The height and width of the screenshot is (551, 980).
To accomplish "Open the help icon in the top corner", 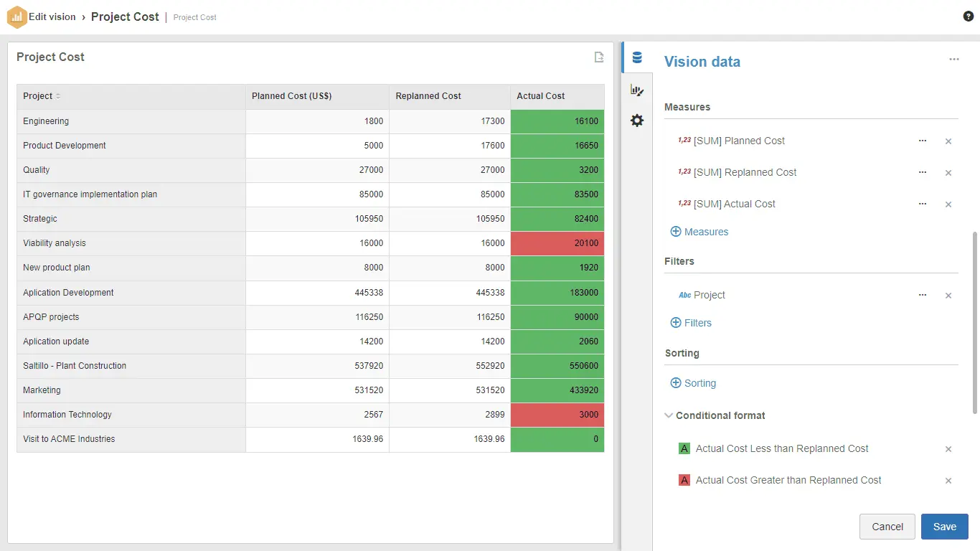I will (968, 15).
